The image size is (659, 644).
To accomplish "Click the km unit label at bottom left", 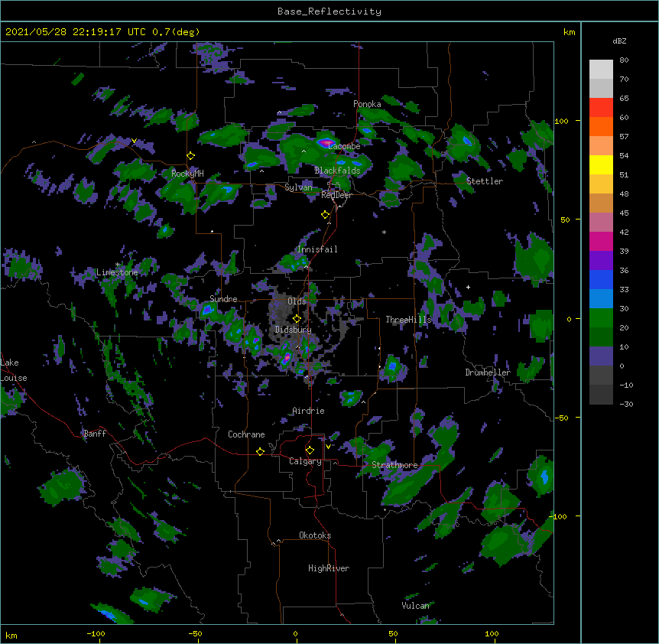I will pos(11,635).
